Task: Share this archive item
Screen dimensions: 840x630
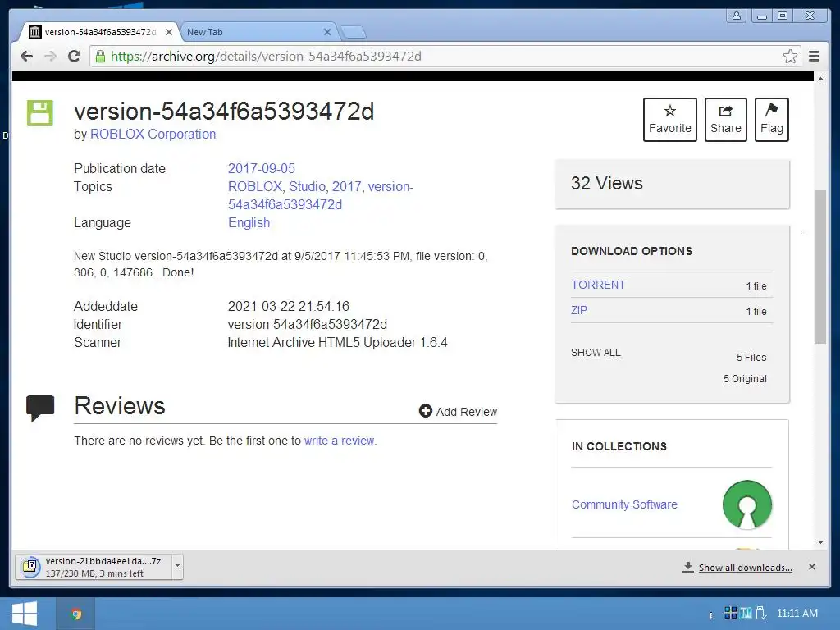Action: coord(725,120)
